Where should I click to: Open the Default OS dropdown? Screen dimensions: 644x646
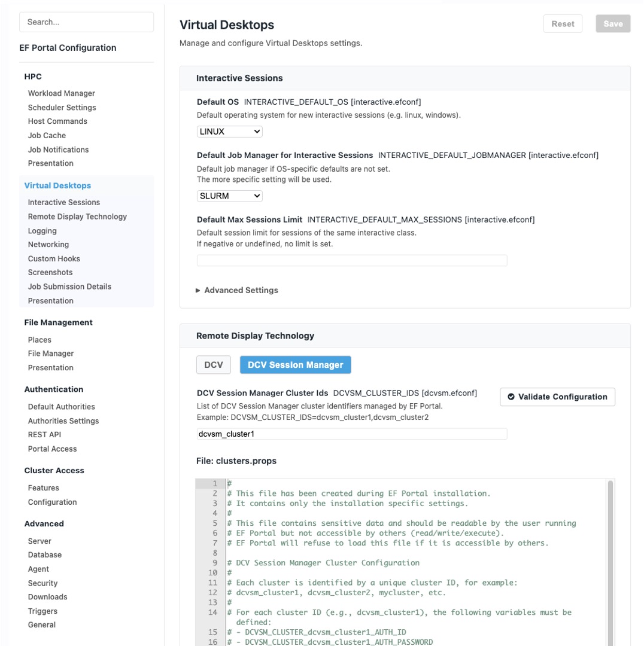229,132
